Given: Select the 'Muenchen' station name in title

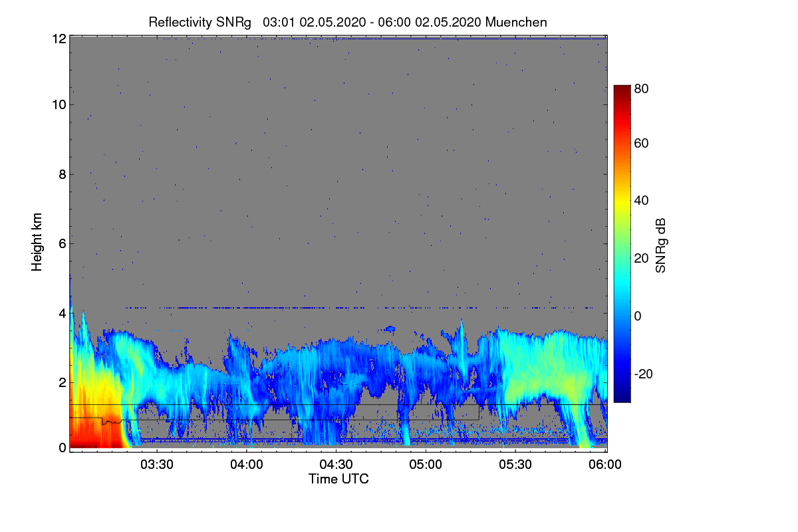Looking at the screenshot, I should pyautogui.click(x=516, y=22).
